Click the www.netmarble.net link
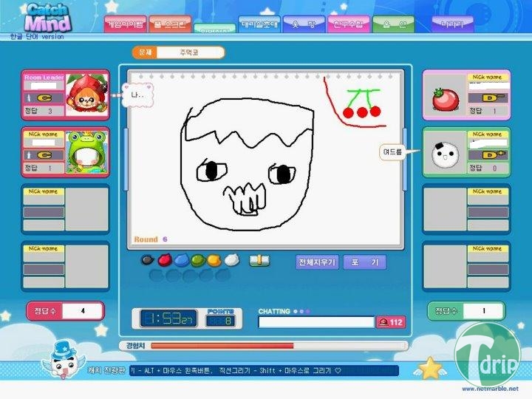Image resolution: width=532 pixels, height=399 pixels. (490, 389)
